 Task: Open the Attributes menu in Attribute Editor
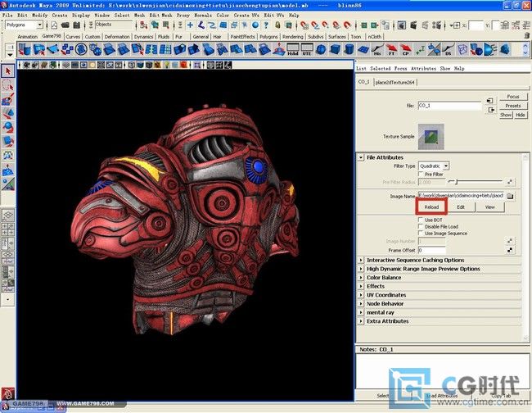[423, 68]
